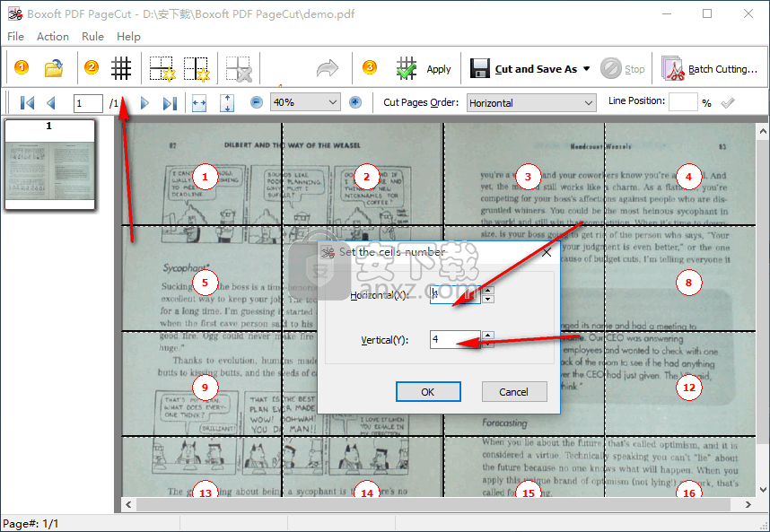This screenshot has width=770, height=532.
Task: Click the horizontal scrollbar right arrow
Action: click(748, 504)
